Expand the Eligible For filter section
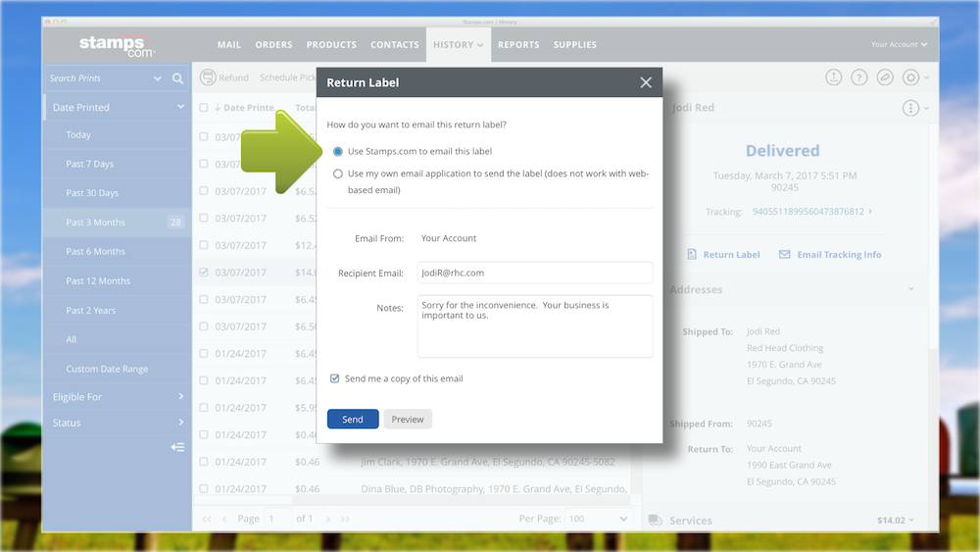 pyautogui.click(x=181, y=397)
